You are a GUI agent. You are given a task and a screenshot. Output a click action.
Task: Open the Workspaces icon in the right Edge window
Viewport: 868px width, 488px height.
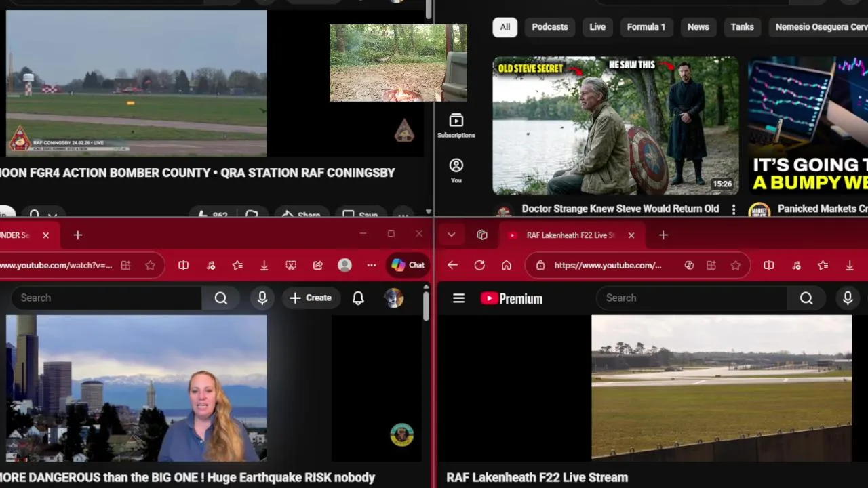tap(482, 235)
